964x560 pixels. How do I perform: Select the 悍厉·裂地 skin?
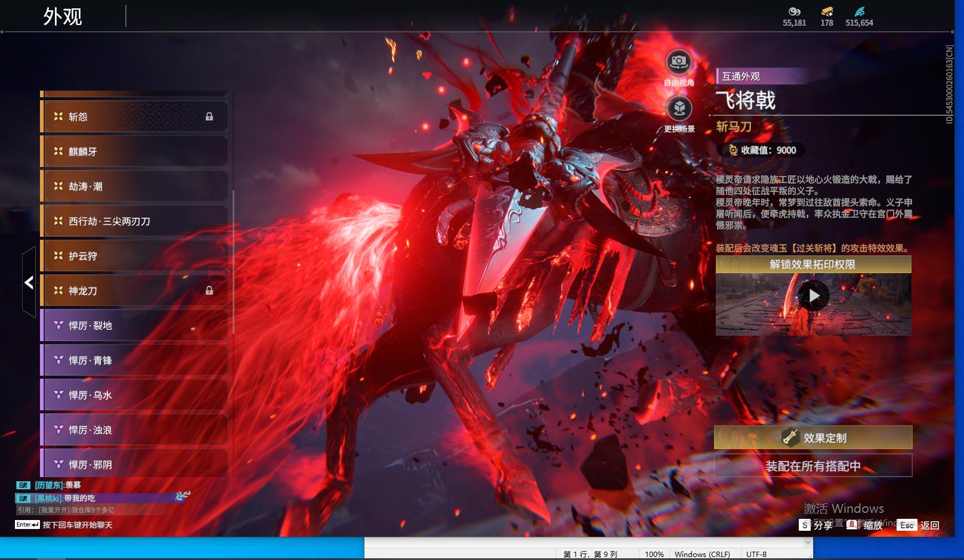pyautogui.click(x=134, y=326)
